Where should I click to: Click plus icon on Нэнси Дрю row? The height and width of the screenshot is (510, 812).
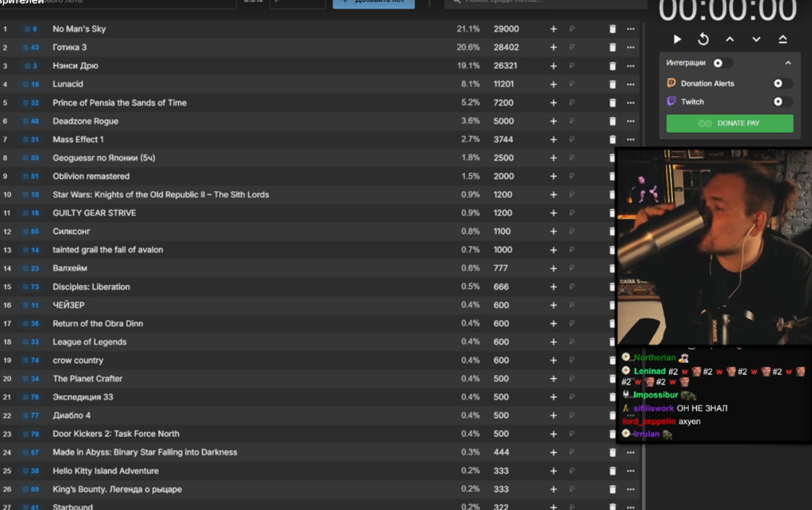click(x=553, y=66)
